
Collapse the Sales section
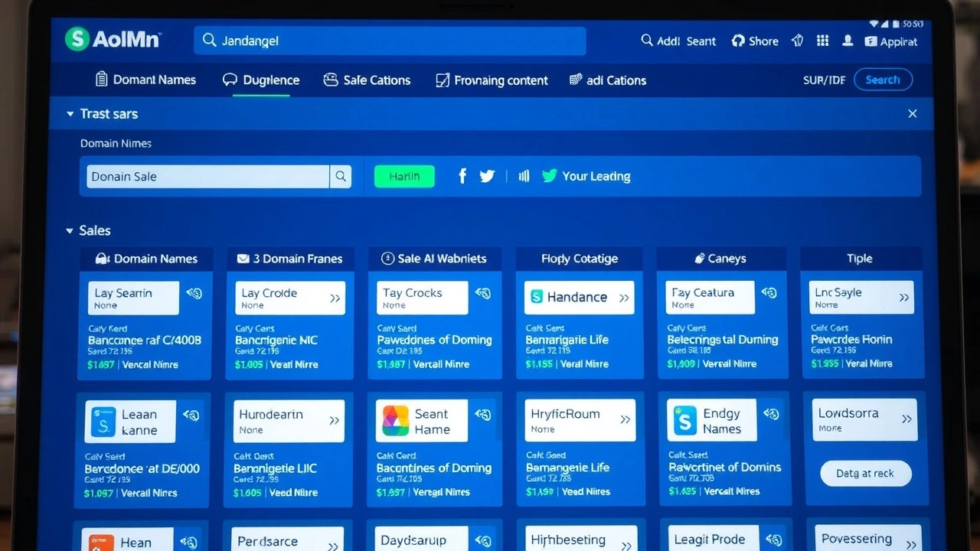[x=70, y=230]
